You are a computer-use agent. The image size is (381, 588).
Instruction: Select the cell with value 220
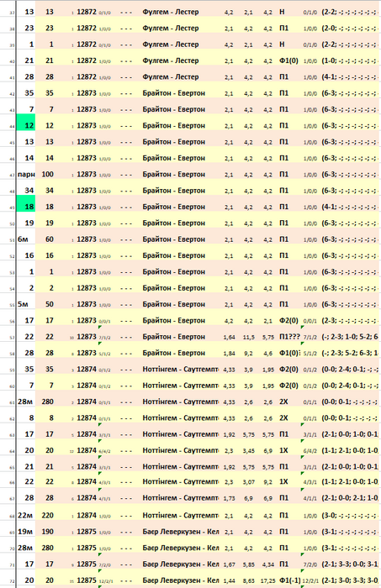point(48,515)
